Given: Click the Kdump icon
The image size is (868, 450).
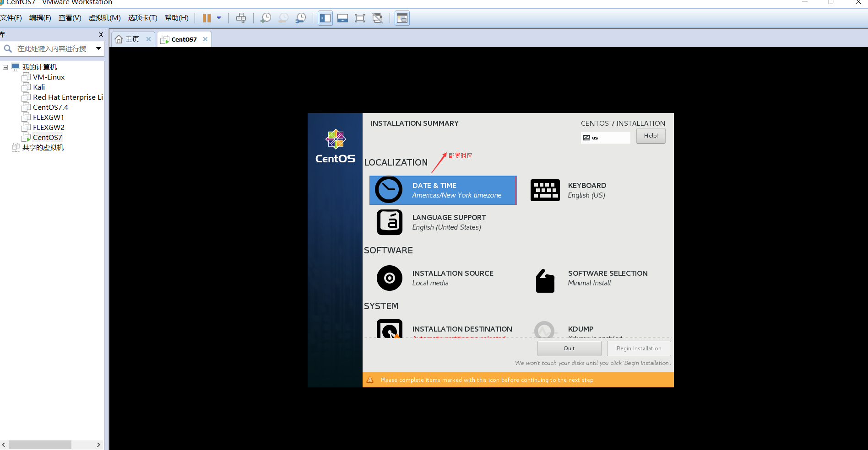Looking at the screenshot, I should pos(545,329).
